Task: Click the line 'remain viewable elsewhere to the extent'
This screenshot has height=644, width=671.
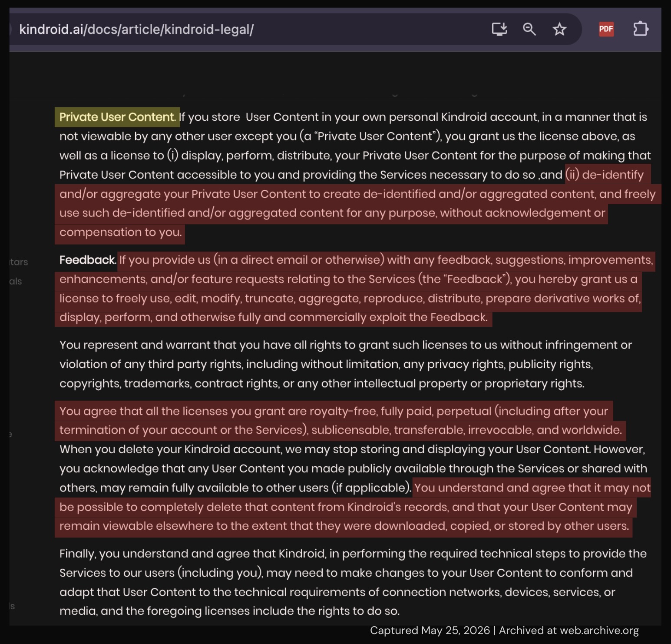Action: pyautogui.click(x=344, y=526)
